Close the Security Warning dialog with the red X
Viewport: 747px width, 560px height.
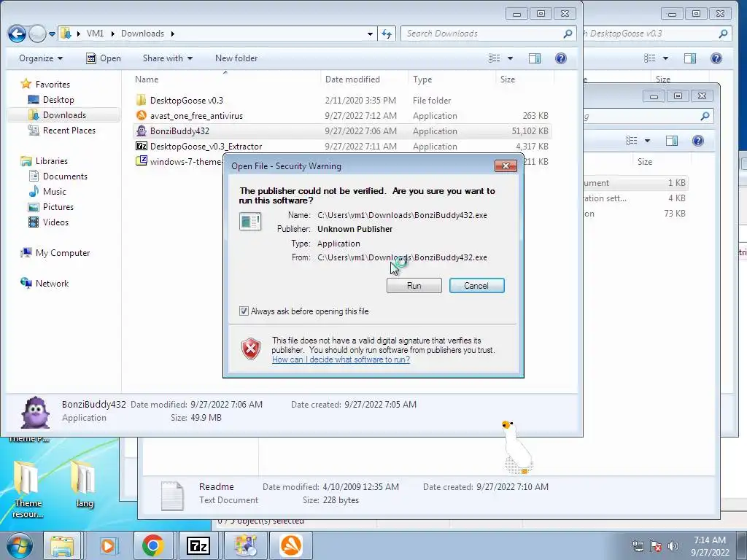tap(506, 166)
